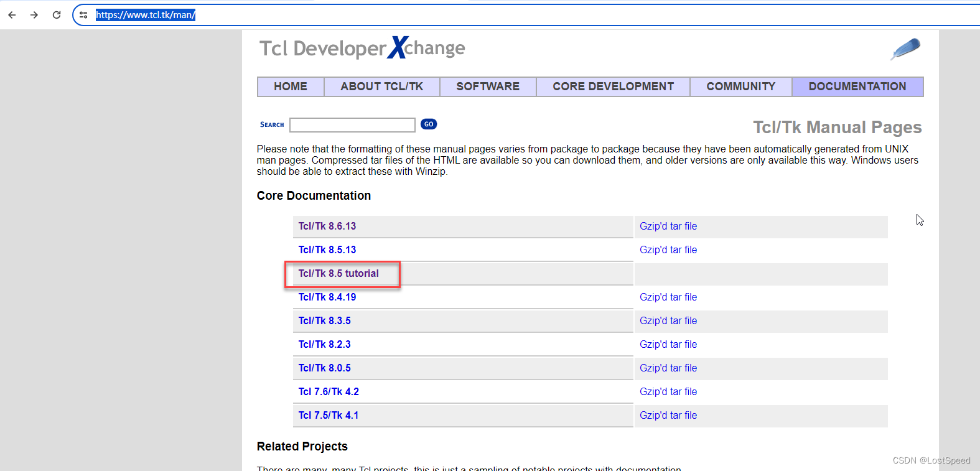Open the HOME menu tab

click(291, 86)
